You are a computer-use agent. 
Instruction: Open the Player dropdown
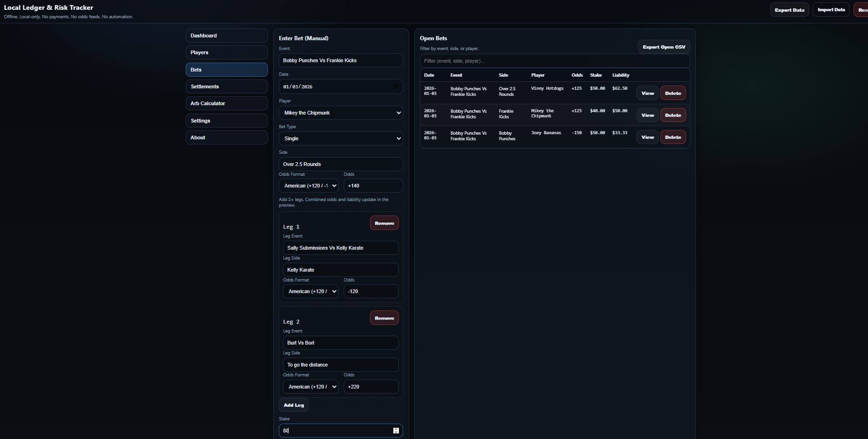pyautogui.click(x=340, y=113)
